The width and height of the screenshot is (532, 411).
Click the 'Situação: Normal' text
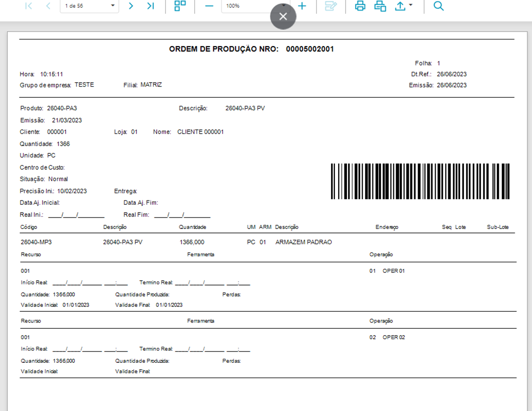[44, 179]
